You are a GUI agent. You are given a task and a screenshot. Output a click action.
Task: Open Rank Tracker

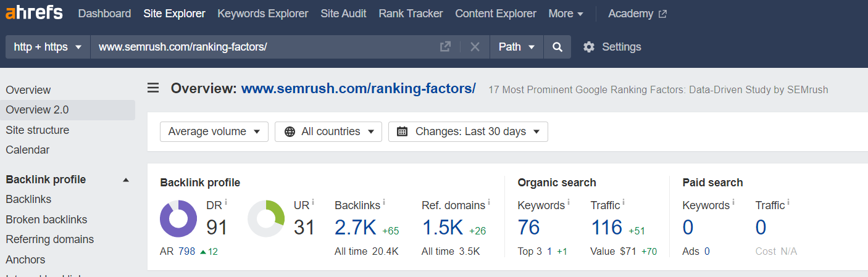[411, 14]
